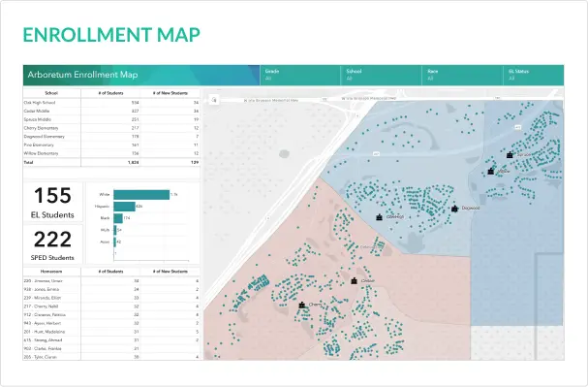Open the Grade filter dropdown
The height and width of the screenshot is (387, 588).
[x=300, y=75]
